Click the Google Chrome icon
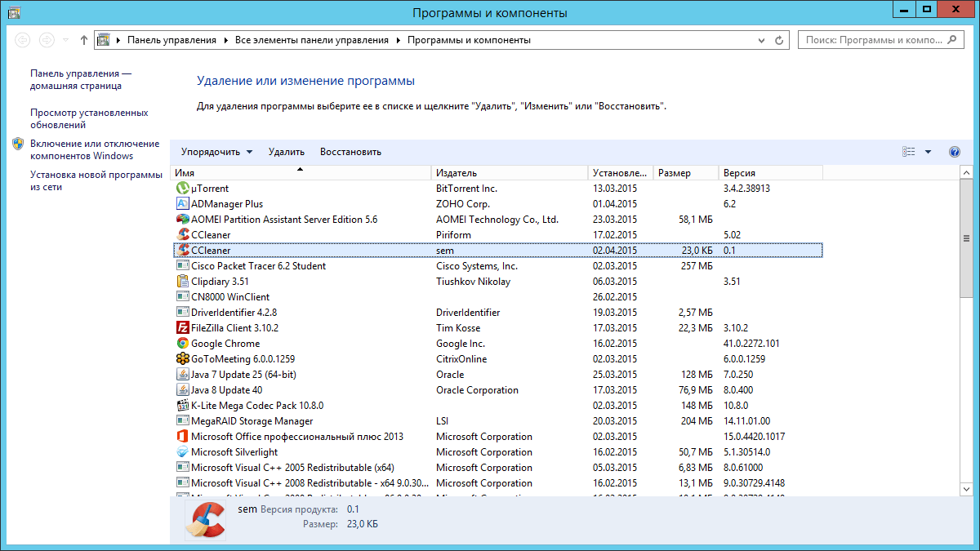The width and height of the screenshot is (980, 551). tap(183, 344)
